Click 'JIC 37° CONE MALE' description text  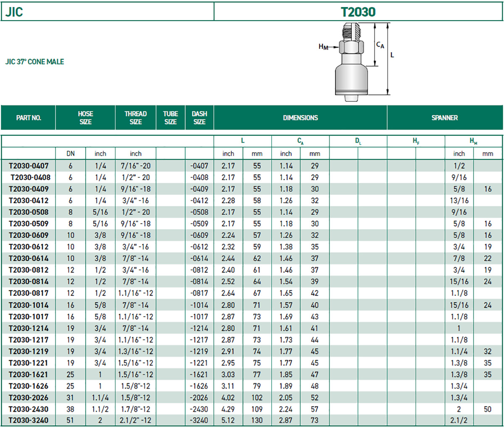click(34, 62)
